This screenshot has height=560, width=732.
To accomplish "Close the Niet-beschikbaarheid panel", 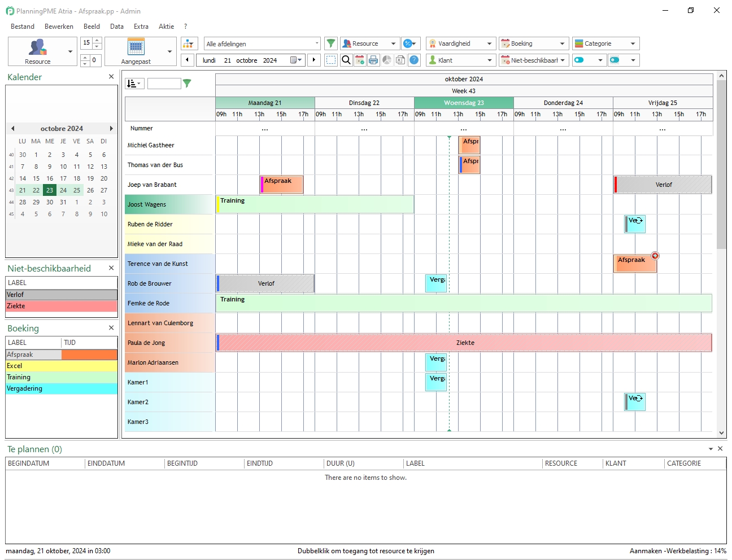I will (x=111, y=268).
